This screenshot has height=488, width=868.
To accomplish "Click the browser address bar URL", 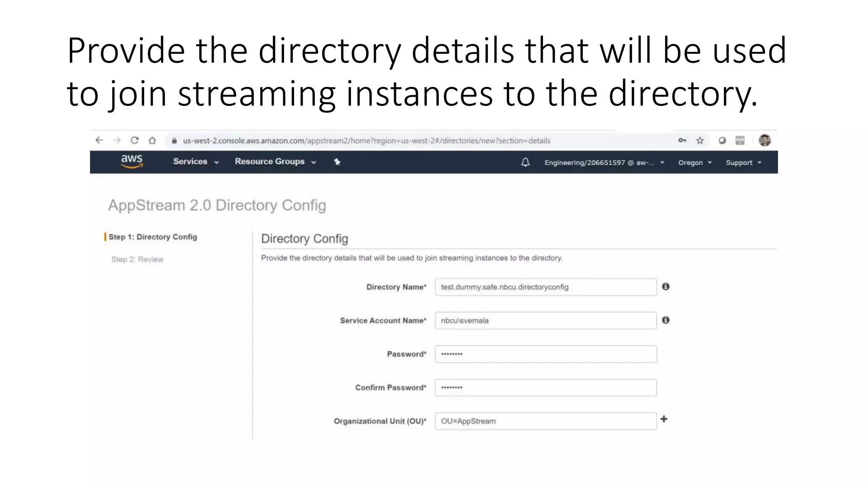I will pos(367,141).
